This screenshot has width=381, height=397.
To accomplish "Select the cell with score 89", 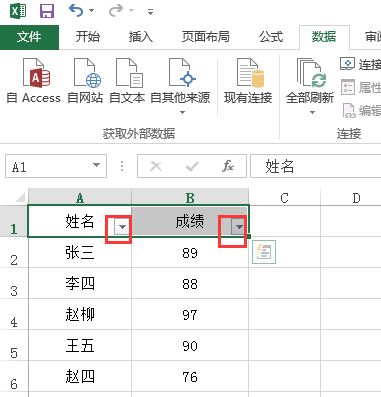I will [x=190, y=252].
